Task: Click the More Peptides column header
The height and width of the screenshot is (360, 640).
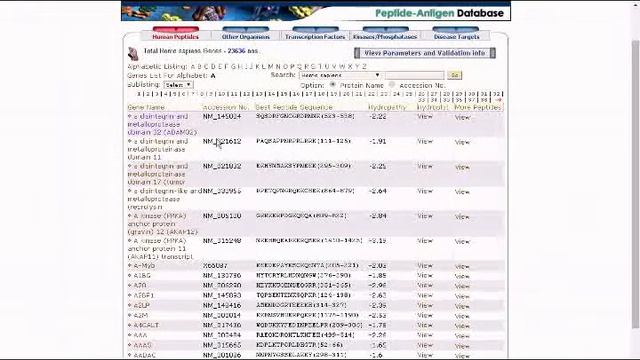Action: pos(478,107)
